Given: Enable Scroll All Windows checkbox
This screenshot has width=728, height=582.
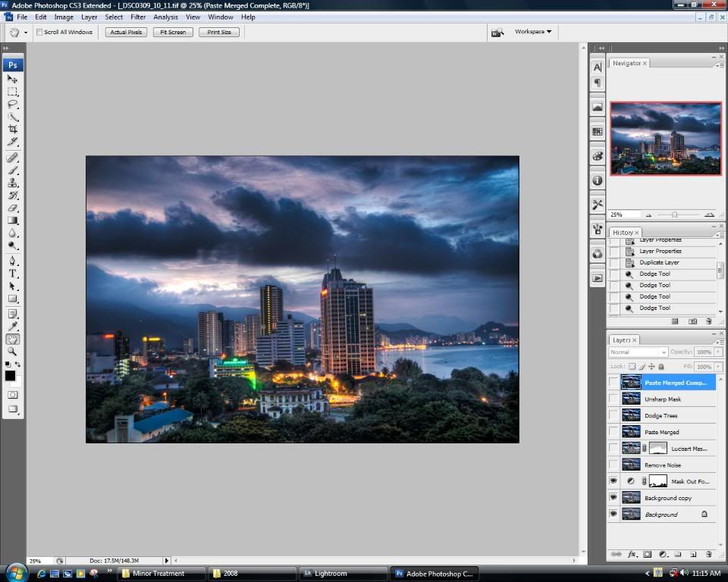Looking at the screenshot, I should (40, 32).
